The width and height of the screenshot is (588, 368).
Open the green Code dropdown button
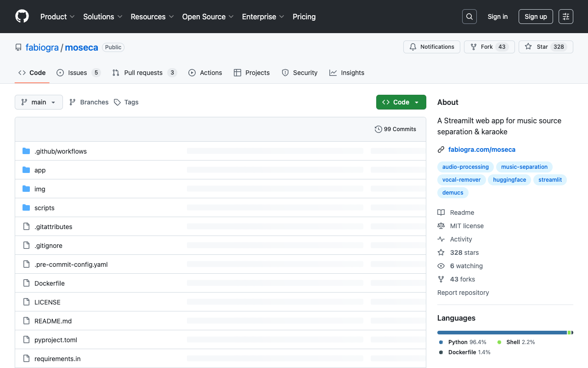click(x=401, y=102)
